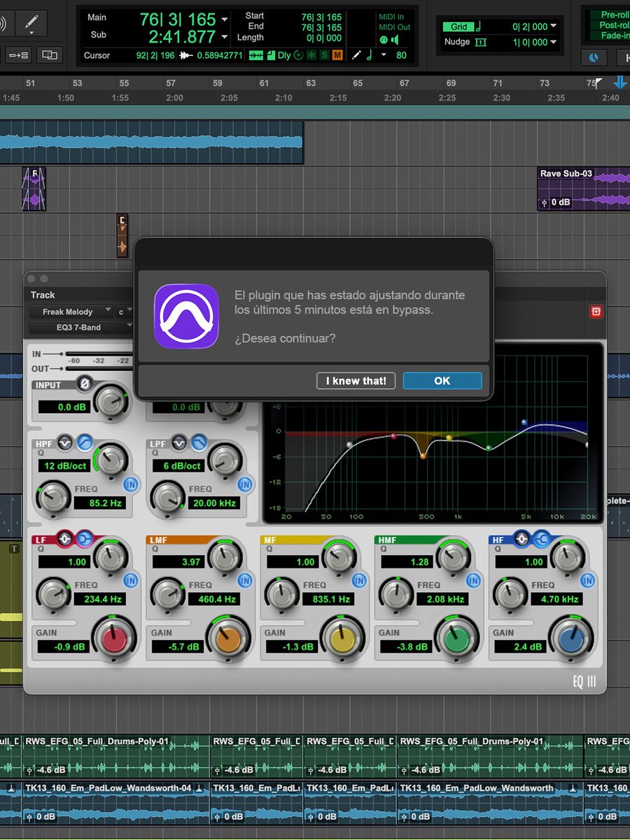Toggle the input phase invert button
Viewport: 630px width, 840px height.
coord(85,384)
